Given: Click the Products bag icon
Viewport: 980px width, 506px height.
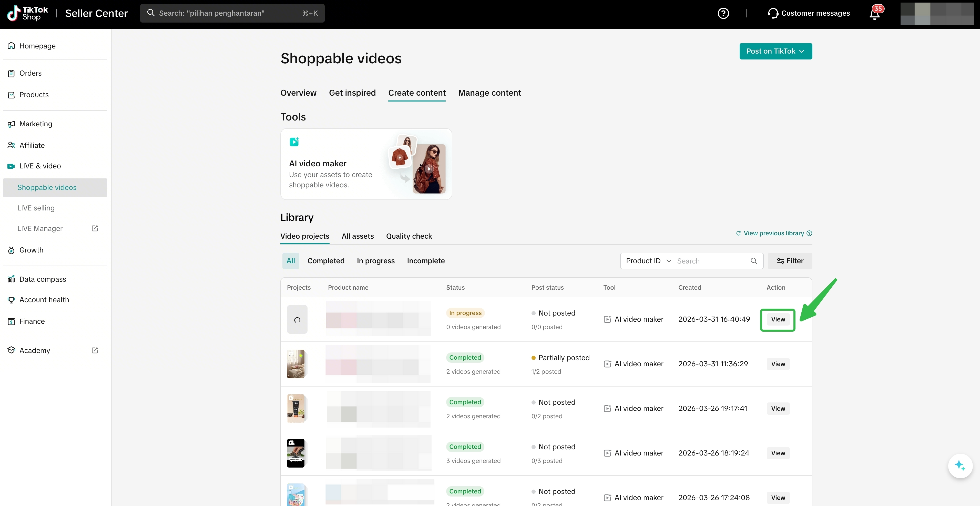Looking at the screenshot, I should (x=12, y=95).
